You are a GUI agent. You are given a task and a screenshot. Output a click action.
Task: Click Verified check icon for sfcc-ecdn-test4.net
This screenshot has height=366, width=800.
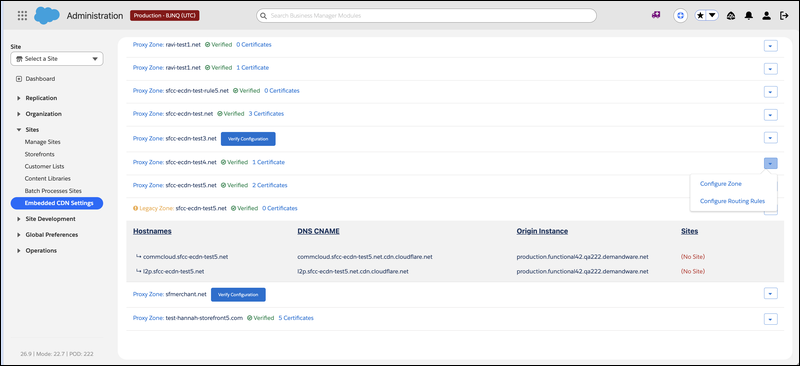click(223, 162)
